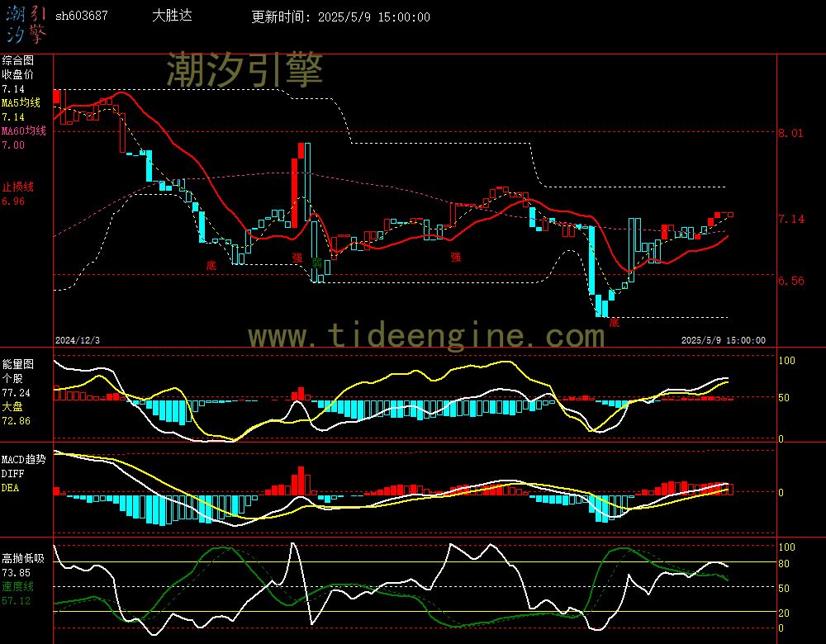Select the stock code sh603687
826x644 pixels.
(82, 16)
